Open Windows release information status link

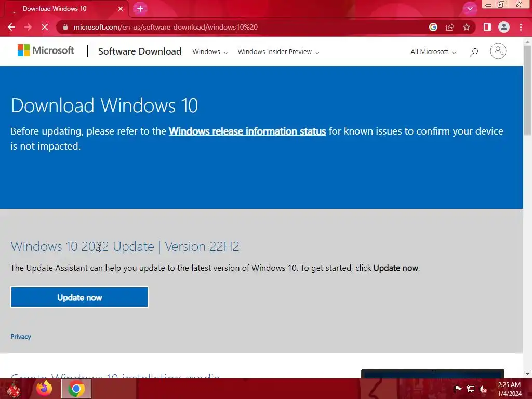(247, 131)
